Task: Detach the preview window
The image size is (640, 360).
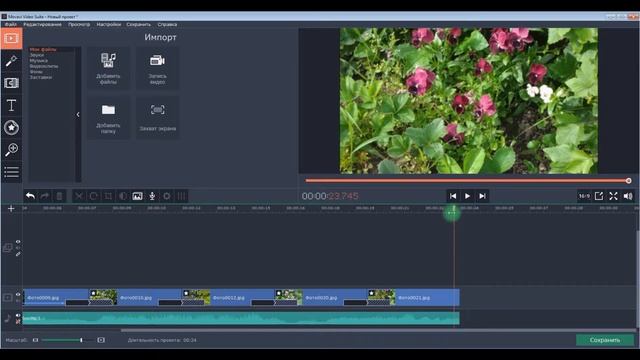Action: pos(599,196)
